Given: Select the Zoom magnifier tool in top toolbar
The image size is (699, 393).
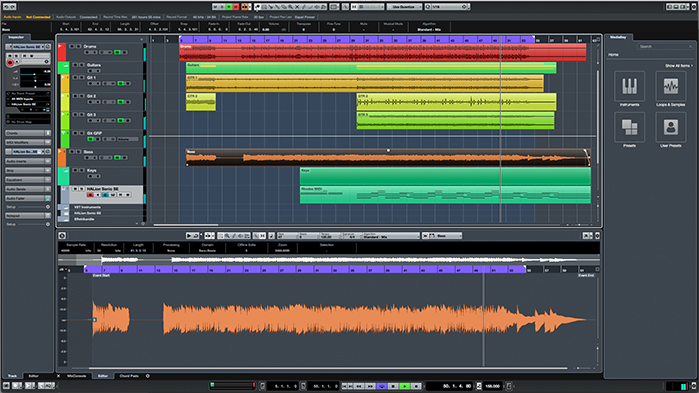Looking at the screenshot, I should coord(290,7).
